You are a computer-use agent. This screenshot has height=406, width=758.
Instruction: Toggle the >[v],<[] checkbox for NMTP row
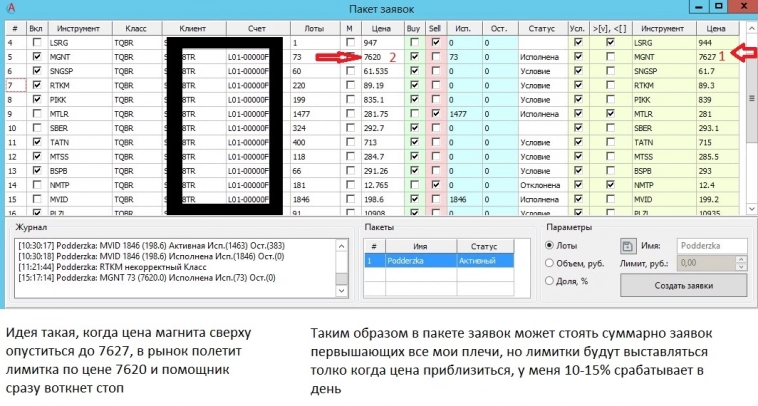tap(611, 185)
